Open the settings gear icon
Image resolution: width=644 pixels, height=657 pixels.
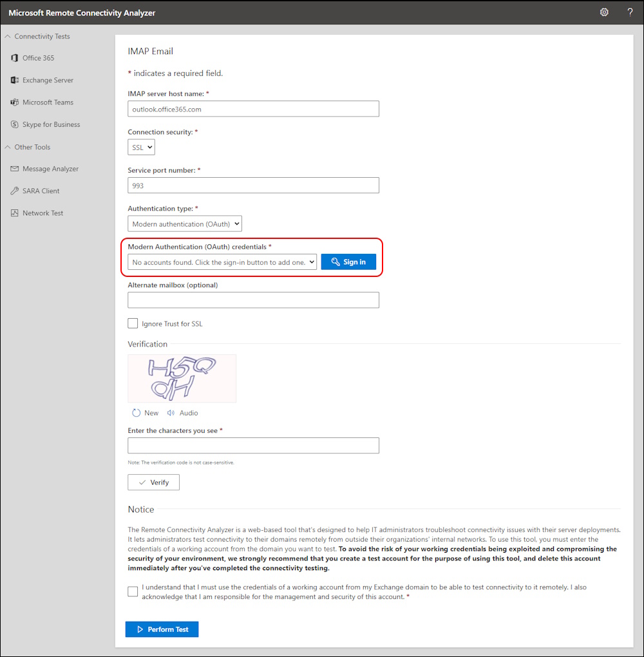(604, 12)
